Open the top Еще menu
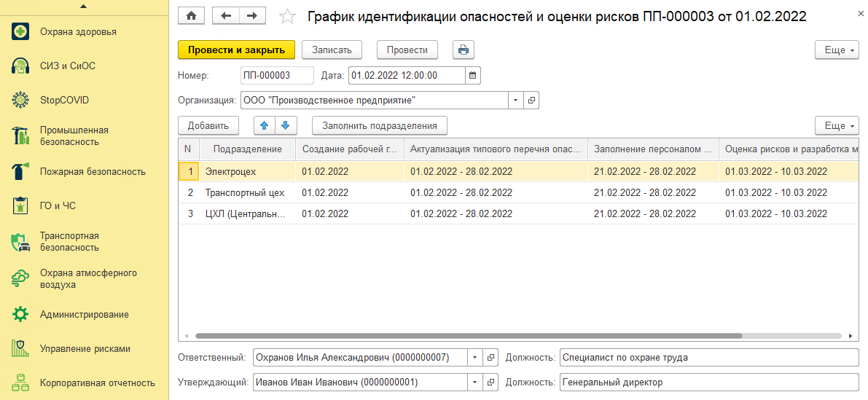 [x=837, y=50]
